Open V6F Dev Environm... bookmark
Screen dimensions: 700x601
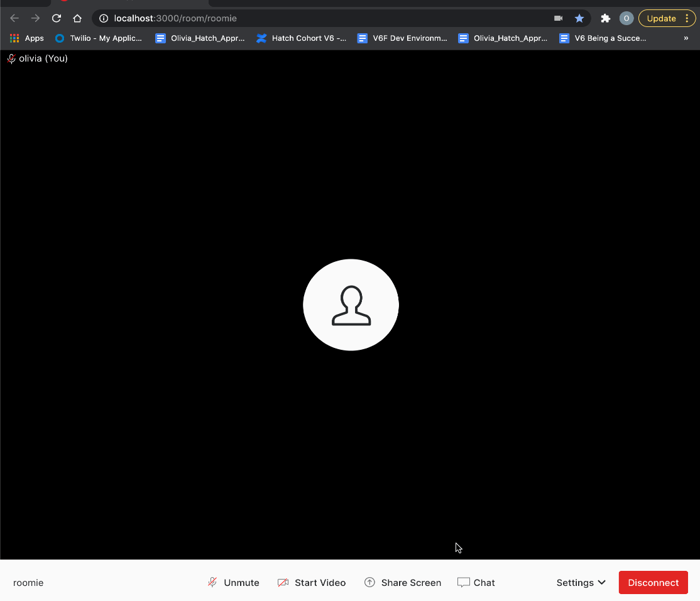click(402, 38)
